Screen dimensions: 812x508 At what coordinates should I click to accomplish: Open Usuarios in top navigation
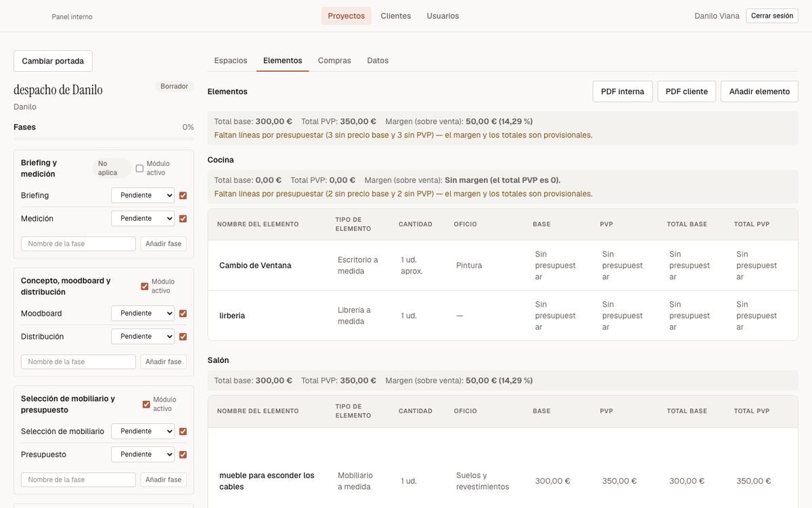[x=443, y=16]
